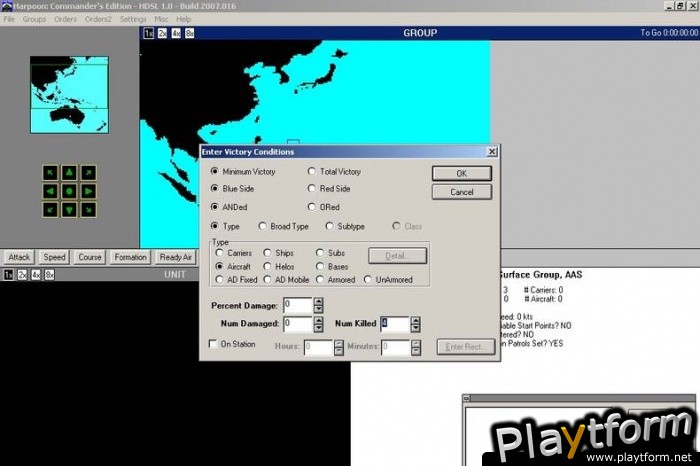Screen dimensions: 700x466
Task: Decrease Num Killed with spinner
Action: [x=415, y=328]
